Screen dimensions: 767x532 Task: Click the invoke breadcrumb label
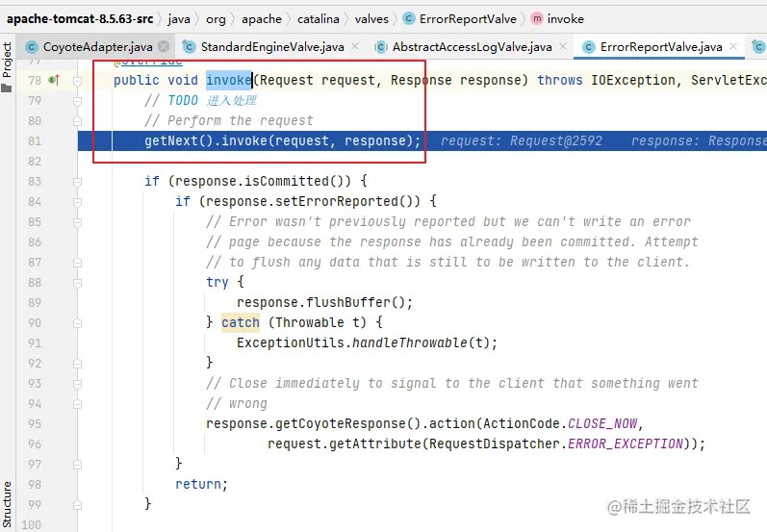point(566,19)
